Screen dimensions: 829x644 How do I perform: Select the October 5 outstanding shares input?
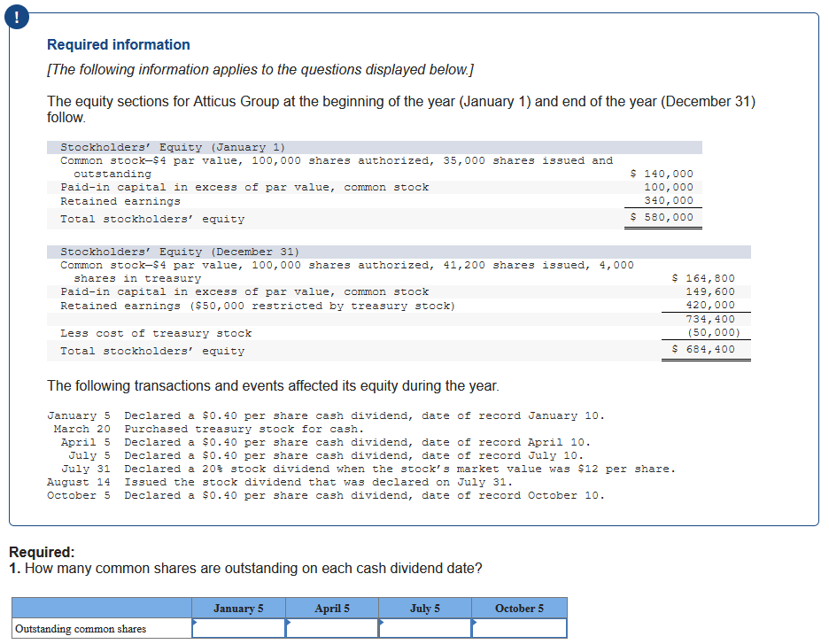519,628
